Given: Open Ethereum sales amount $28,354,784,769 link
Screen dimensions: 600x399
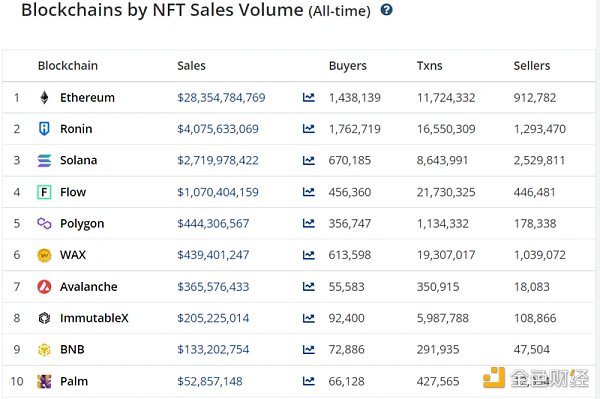Looking at the screenshot, I should click(221, 98).
